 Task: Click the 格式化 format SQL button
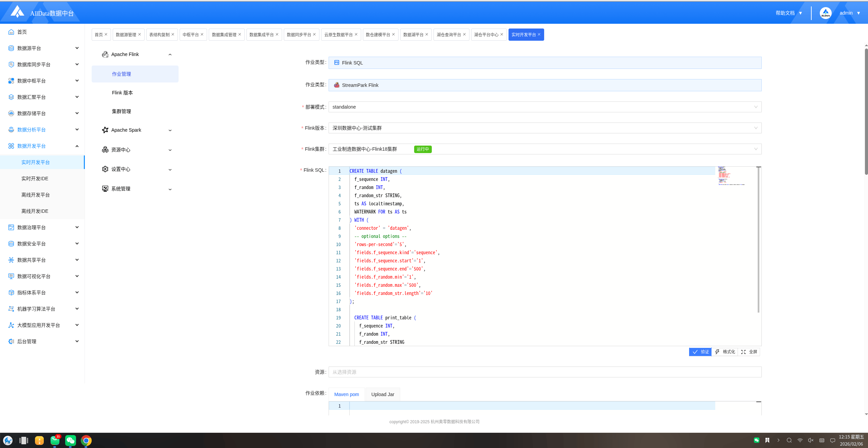tap(725, 352)
